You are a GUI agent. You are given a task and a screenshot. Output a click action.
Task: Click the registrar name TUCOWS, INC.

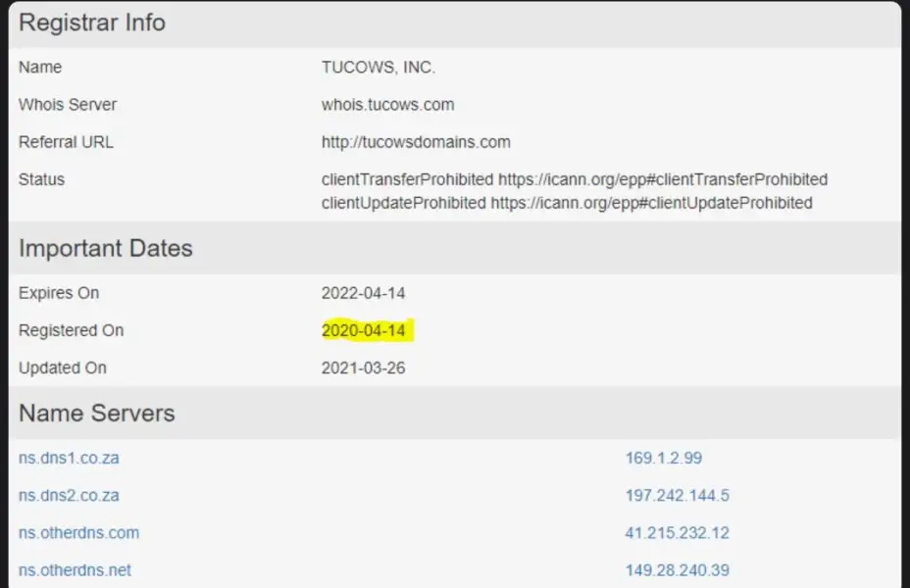[378, 68]
